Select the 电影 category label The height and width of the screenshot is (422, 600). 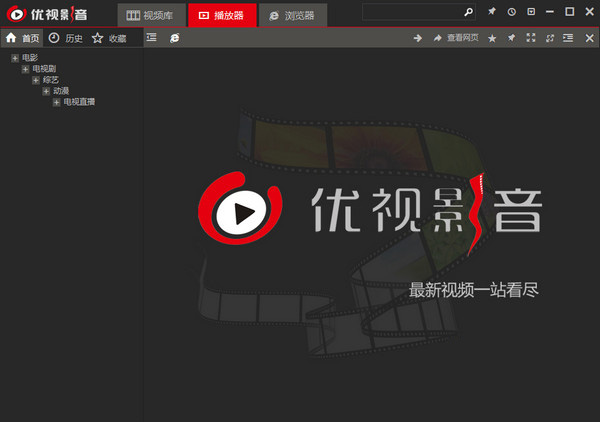(x=30, y=58)
